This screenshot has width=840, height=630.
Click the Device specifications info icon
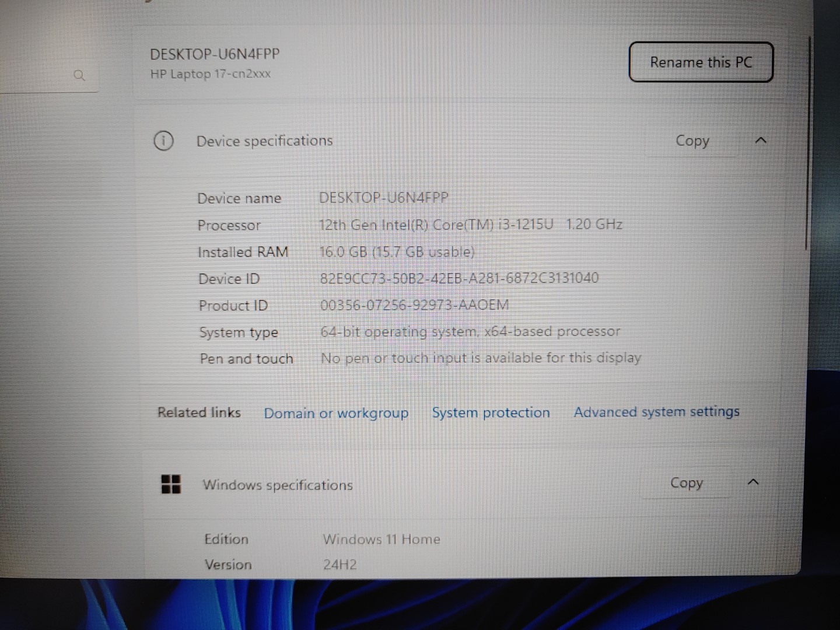pyautogui.click(x=163, y=141)
